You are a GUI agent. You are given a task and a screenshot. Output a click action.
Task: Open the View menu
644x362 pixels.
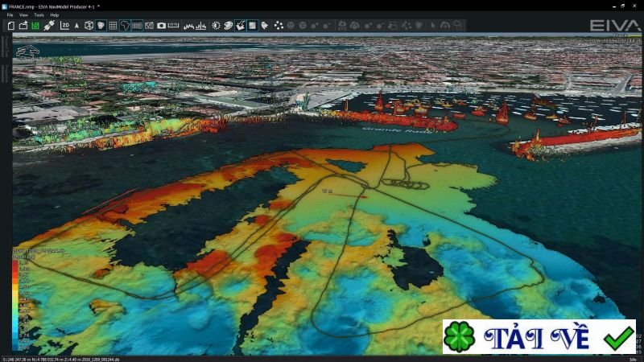pos(23,14)
